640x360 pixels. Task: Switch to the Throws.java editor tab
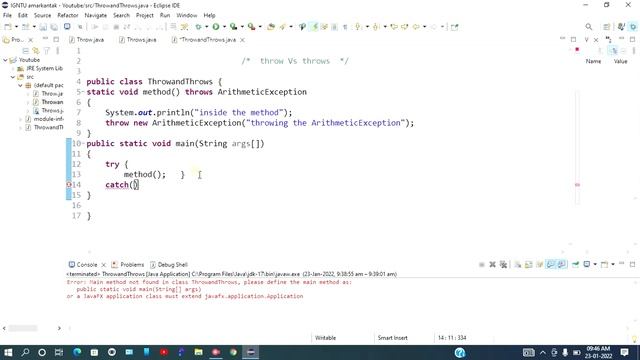(x=138, y=40)
